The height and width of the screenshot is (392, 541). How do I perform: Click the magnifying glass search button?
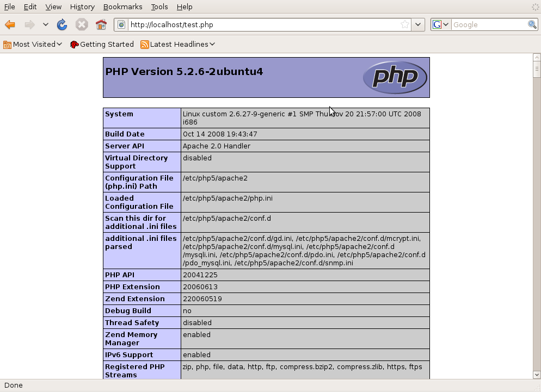click(x=532, y=24)
